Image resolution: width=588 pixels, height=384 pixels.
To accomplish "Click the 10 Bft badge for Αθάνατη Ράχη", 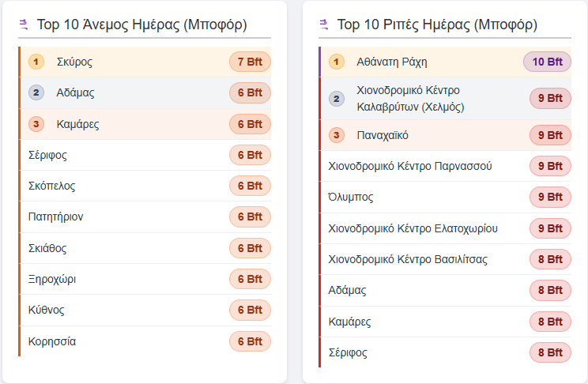I will 547,62.
